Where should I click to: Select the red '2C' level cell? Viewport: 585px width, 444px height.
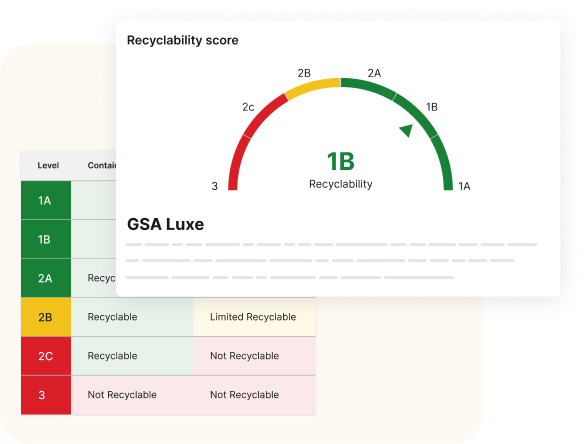tap(46, 356)
